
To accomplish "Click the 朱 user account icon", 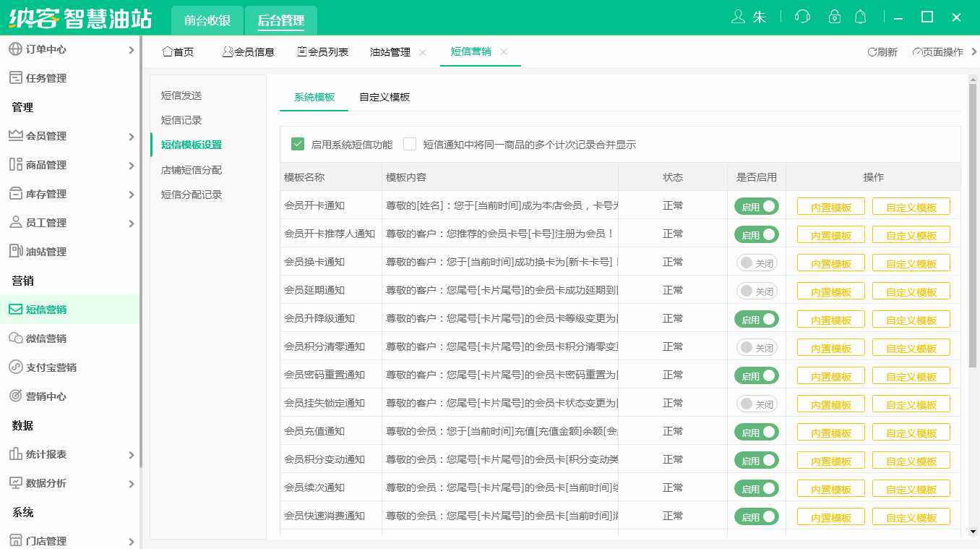I will (x=748, y=17).
